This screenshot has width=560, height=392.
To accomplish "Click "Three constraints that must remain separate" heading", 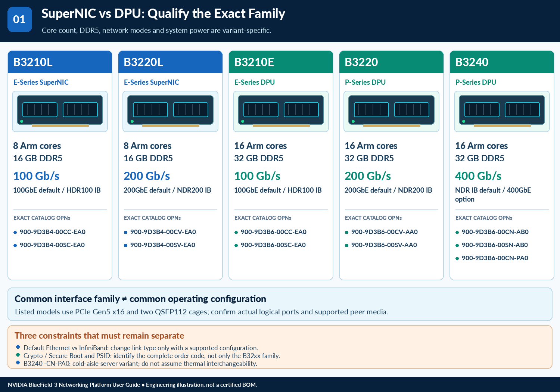I will (99, 336).
